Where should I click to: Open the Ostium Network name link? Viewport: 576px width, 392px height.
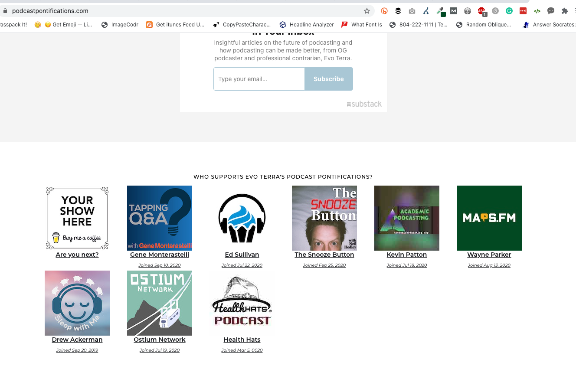coord(160,340)
